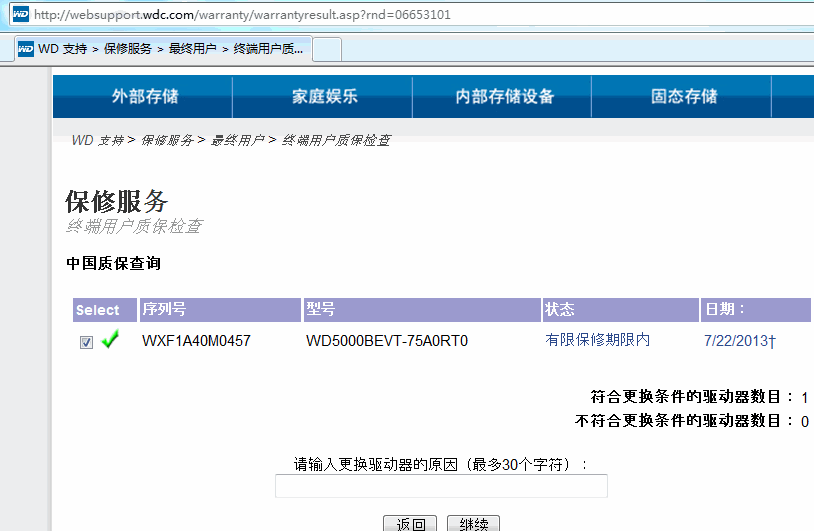Select 家庭娱乐 in the navigation bar
Screen dimensions: 814x531
[x=324, y=97]
